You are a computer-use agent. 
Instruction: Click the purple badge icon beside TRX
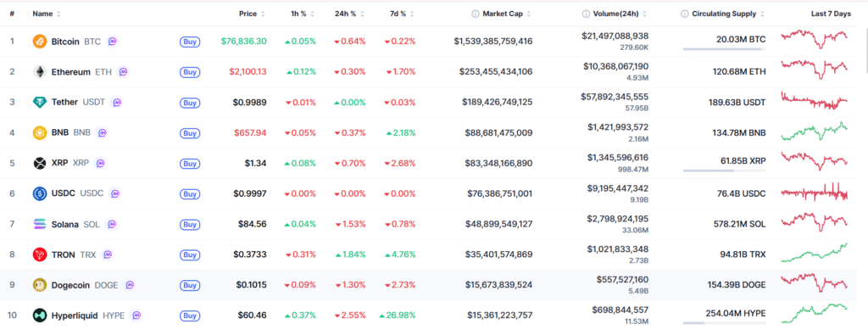coord(108,254)
